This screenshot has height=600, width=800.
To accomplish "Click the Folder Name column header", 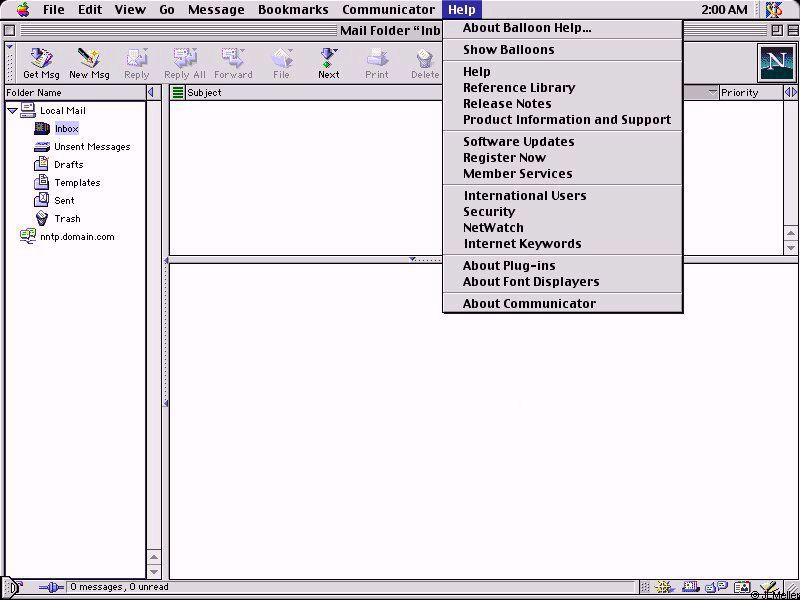I will [x=75, y=92].
